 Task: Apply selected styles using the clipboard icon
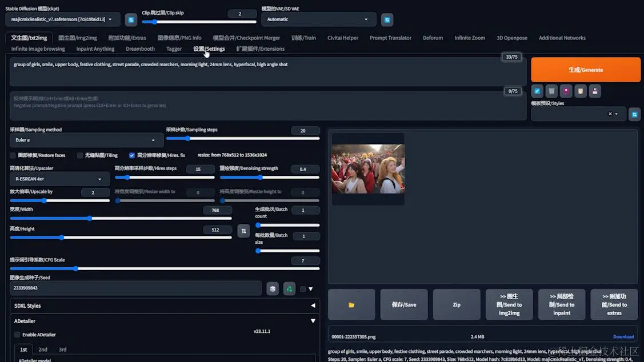(x=581, y=91)
